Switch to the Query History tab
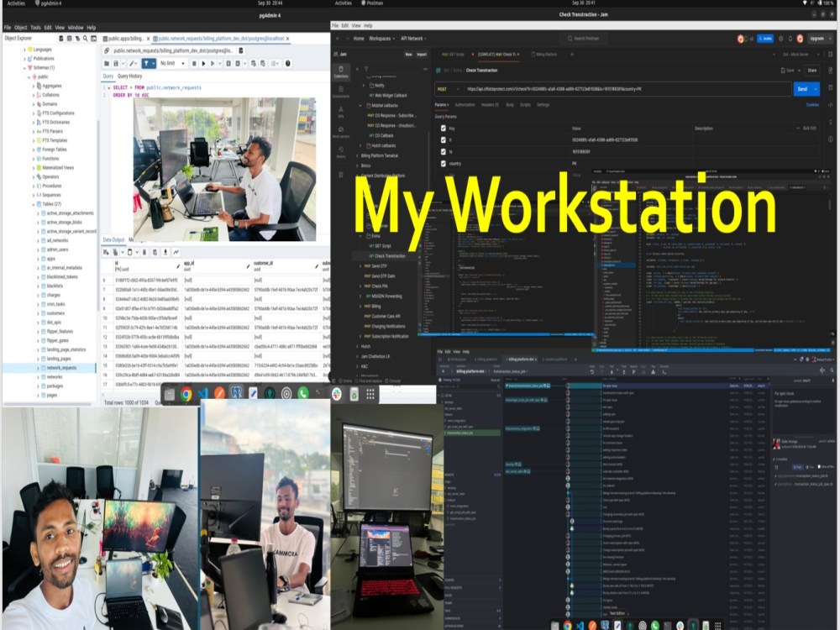The height and width of the screenshot is (630, 840). (129, 76)
